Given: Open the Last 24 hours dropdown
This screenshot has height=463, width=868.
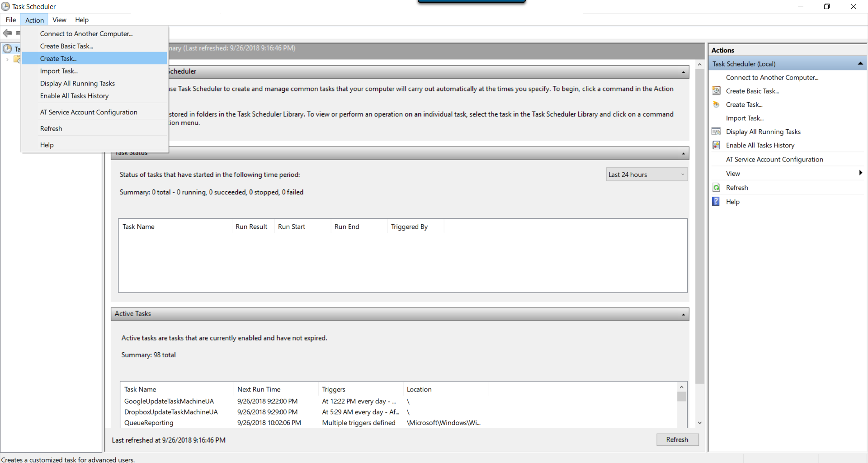Looking at the screenshot, I should point(646,175).
